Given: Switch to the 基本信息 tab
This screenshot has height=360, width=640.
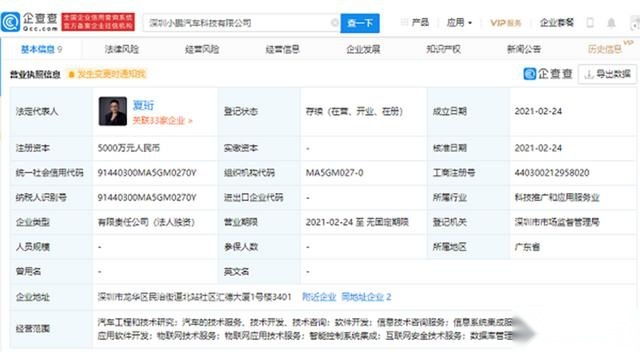Looking at the screenshot, I should click(41, 49).
